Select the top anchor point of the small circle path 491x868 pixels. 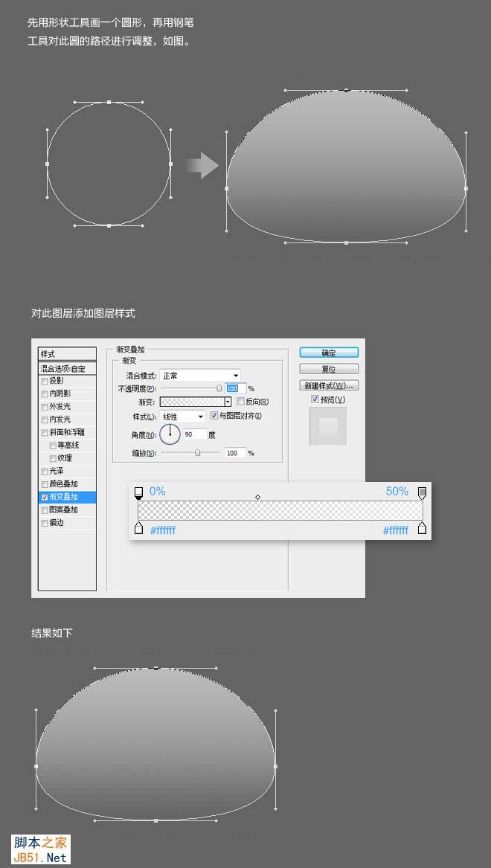(109, 102)
